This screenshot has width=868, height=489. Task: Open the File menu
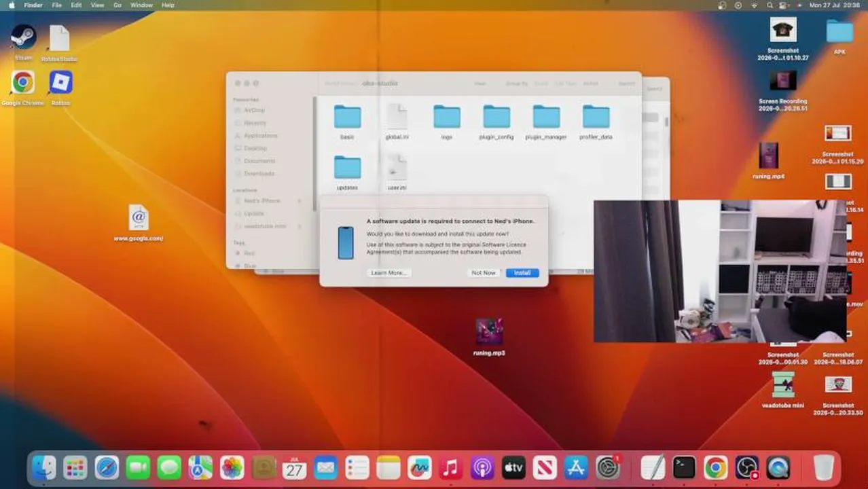[x=57, y=5]
